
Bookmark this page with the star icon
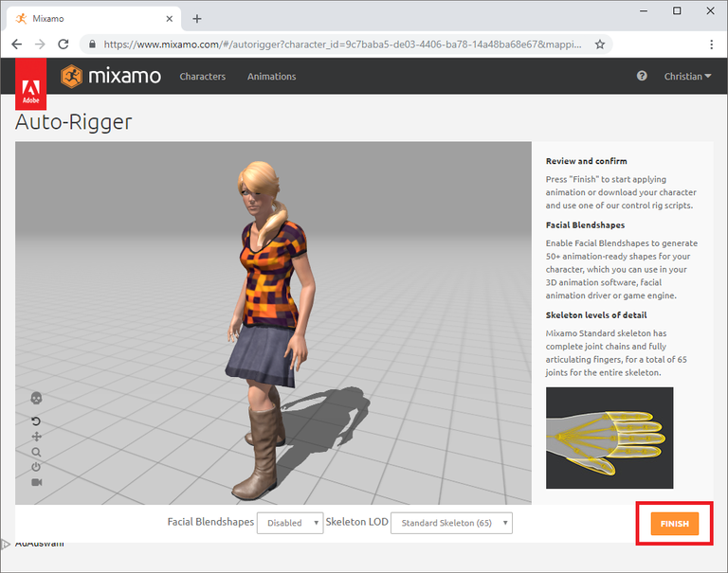(600, 45)
